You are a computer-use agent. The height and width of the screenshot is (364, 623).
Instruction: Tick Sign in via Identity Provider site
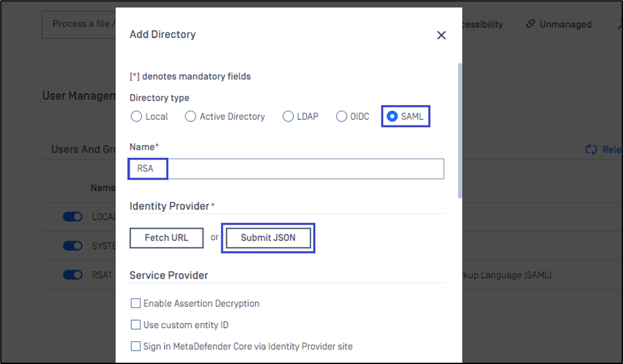[136, 346]
